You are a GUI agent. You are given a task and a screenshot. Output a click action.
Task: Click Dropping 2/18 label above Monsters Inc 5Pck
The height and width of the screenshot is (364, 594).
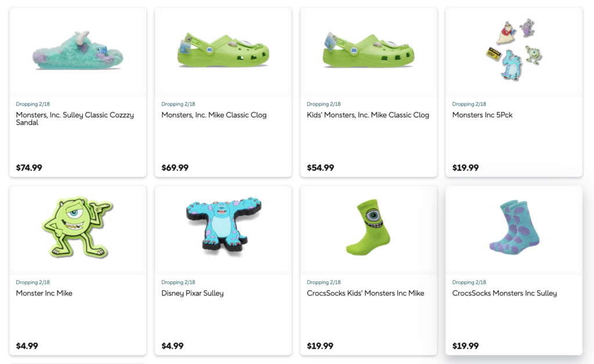(469, 104)
